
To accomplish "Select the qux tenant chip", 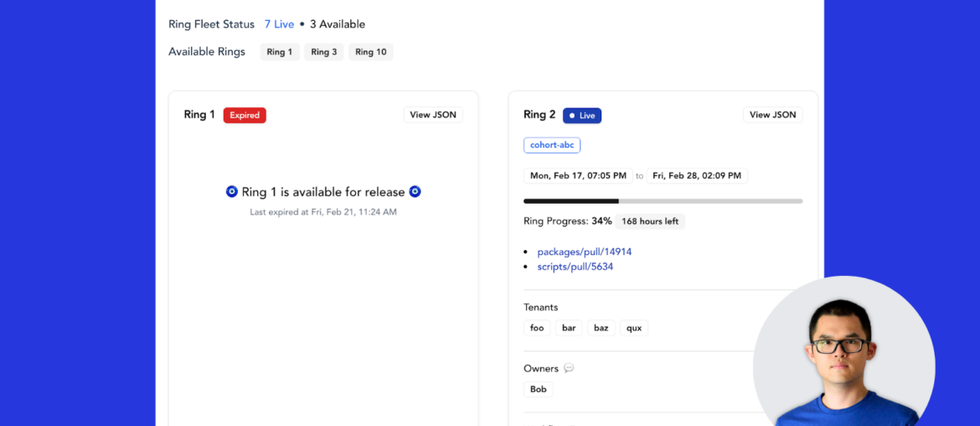I will click(634, 328).
